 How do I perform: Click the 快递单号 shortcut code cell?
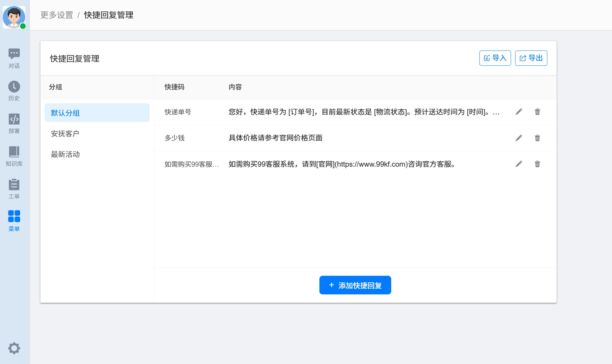click(x=178, y=112)
